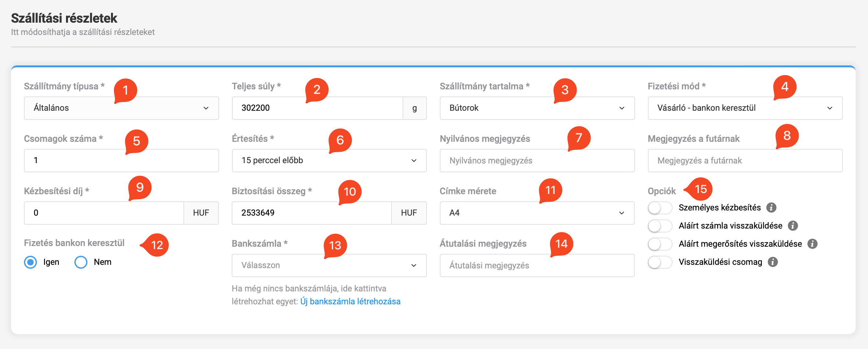Viewport: 868px width, 349px height.
Task: Click the red marker number 12
Action: pos(156,245)
